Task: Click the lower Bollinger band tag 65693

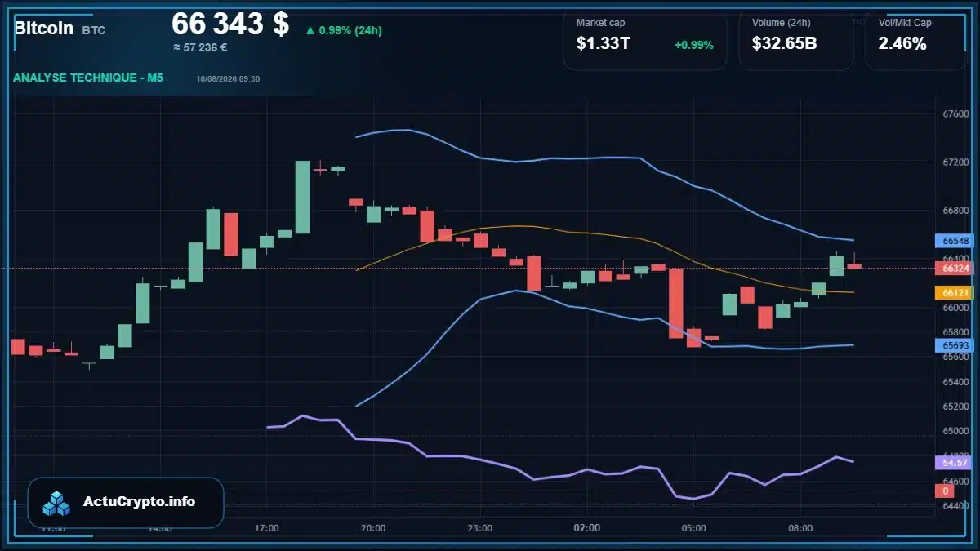Action: pos(955,346)
